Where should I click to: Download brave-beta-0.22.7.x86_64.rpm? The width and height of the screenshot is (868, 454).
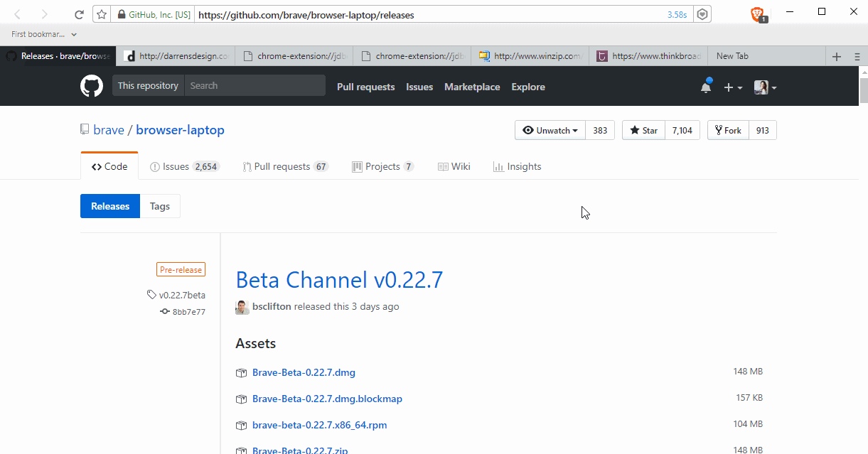point(319,425)
